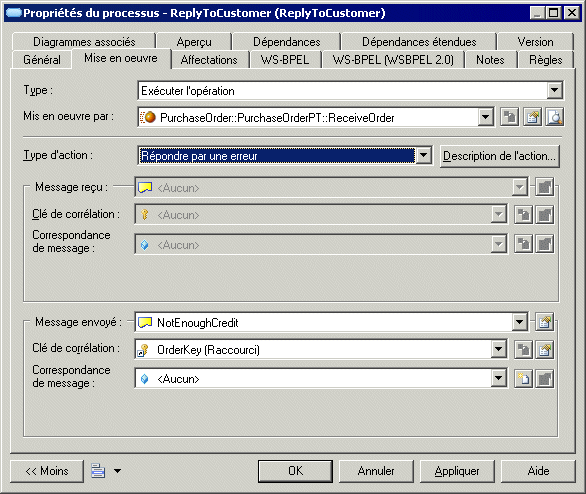The width and height of the screenshot is (586, 494).
Task: Open properties of NotEnoughCredit sent message
Action: 545,322
